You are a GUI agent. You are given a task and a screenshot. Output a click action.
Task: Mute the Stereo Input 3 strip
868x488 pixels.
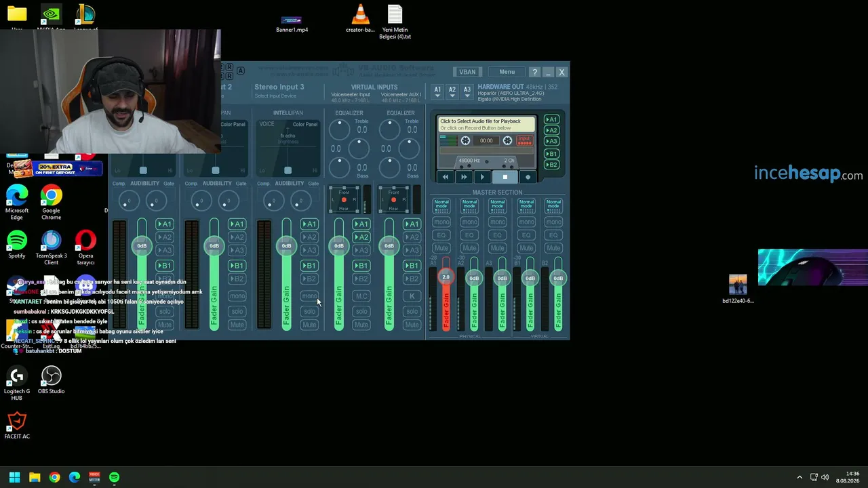tap(309, 325)
